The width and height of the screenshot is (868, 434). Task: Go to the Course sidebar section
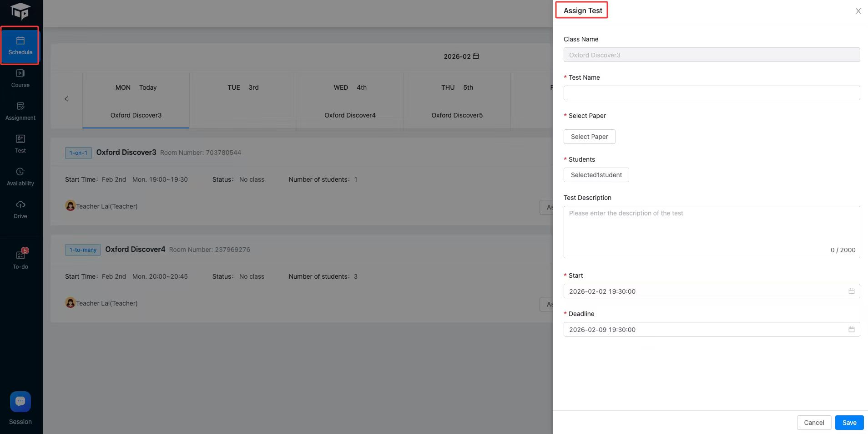[x=20, y=78]
